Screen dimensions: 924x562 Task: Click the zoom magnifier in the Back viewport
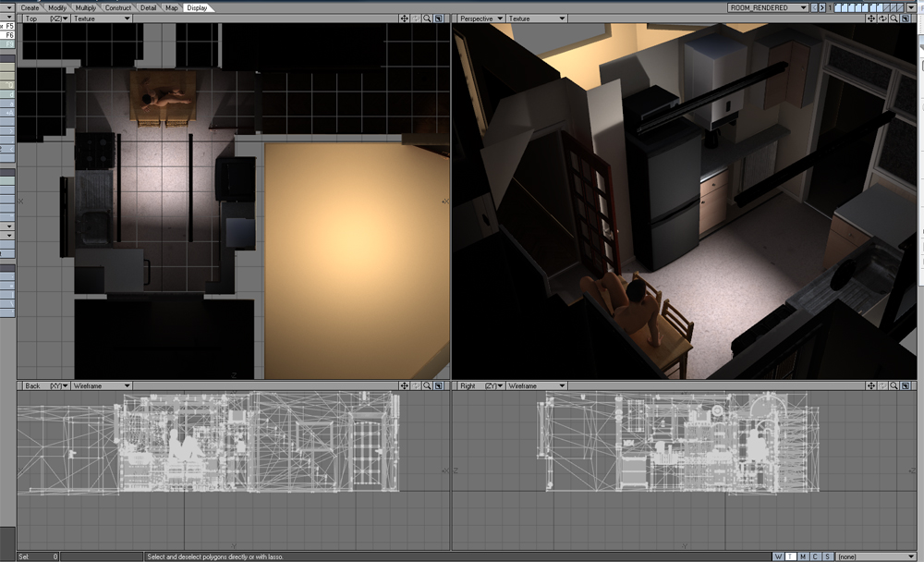pos(427,385)
